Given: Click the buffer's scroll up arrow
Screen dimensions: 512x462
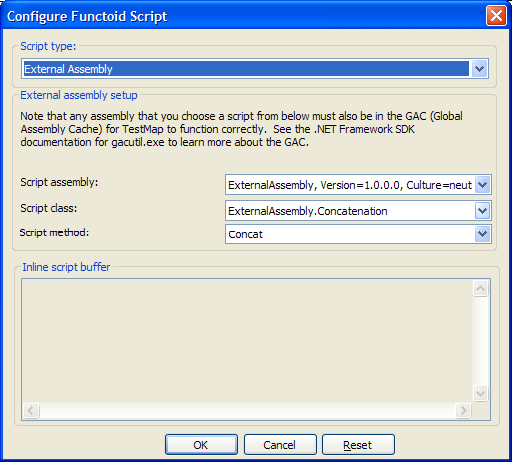Looking at the screenshot, I should pyautogui.click(x=480, y=288).
